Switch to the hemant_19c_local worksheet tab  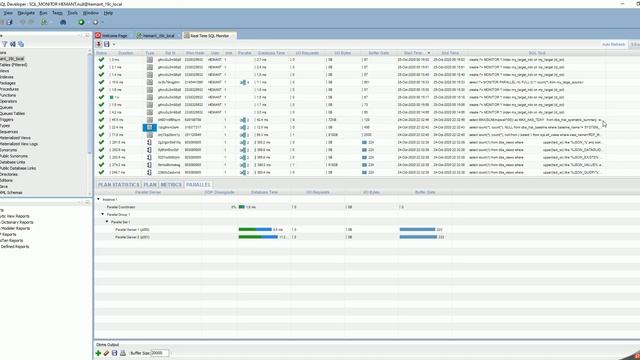[x=156, y=36]
